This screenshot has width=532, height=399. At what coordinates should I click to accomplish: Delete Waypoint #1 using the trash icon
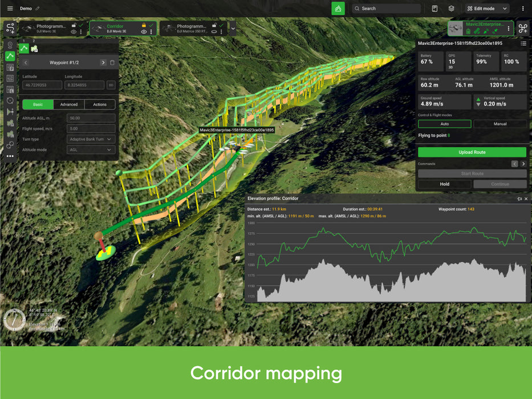112,63
